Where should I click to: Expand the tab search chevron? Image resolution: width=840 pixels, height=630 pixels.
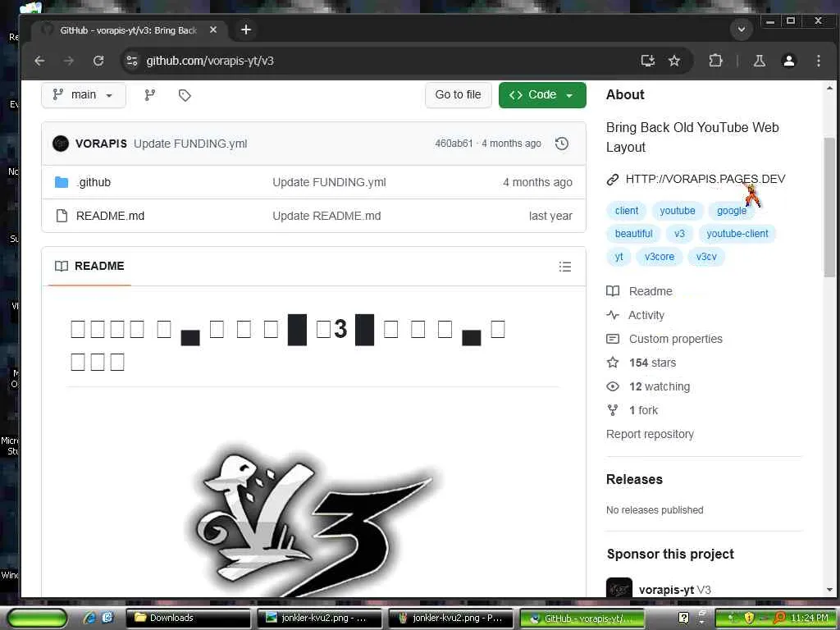coord(742,29)
